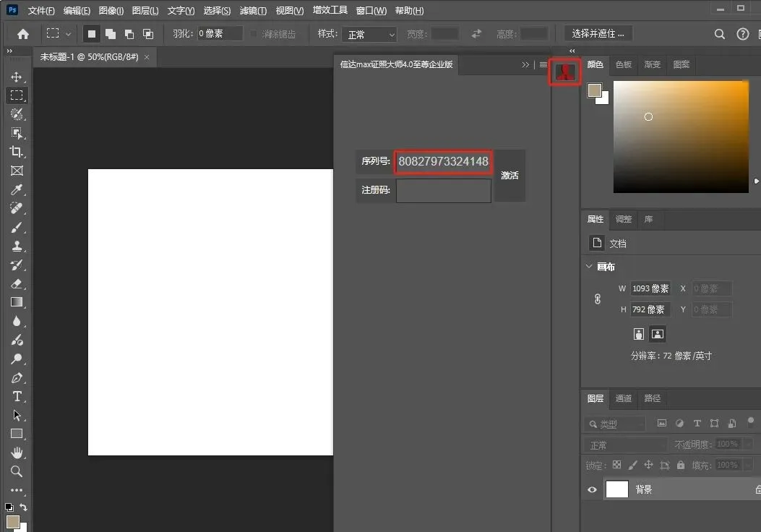
Task: Select the Eraser tool
Action: click(x=17, y=283)
